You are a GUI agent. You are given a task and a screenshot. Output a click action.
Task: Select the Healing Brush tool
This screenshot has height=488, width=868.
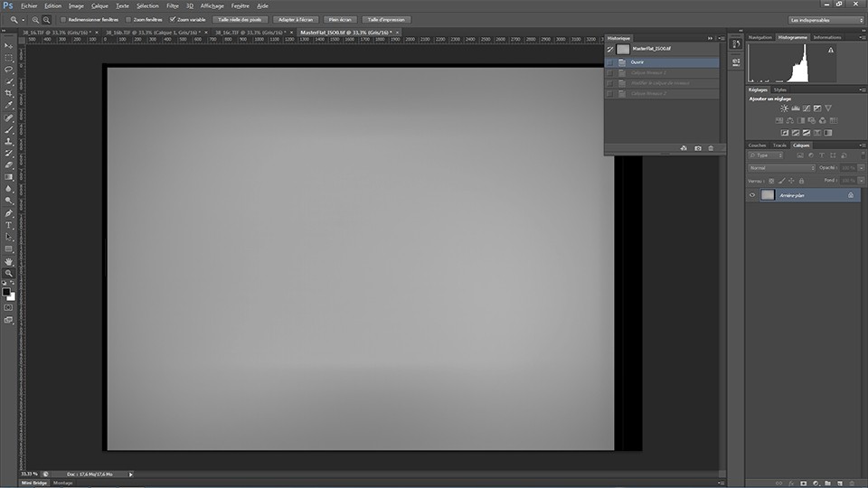tap(8, 117)
